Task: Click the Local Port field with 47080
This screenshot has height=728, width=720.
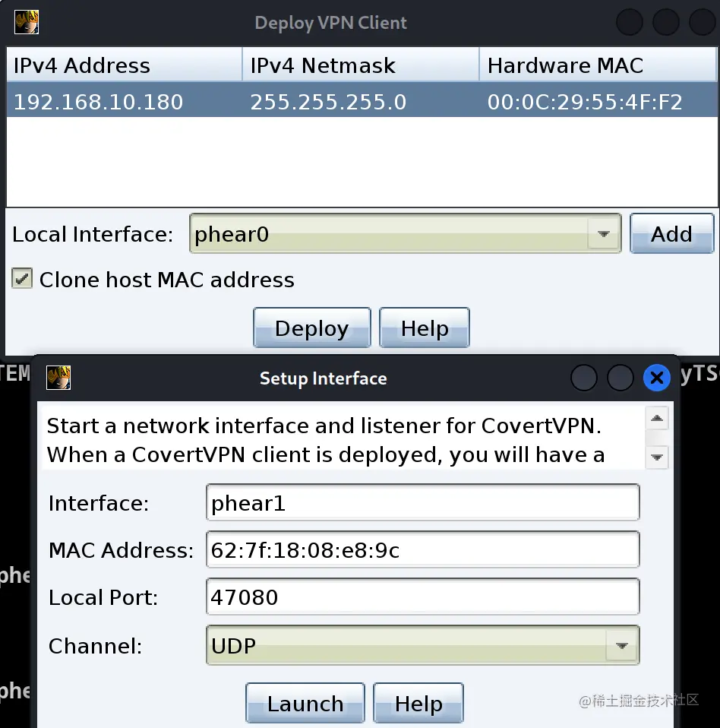Action: coord(422,597)
